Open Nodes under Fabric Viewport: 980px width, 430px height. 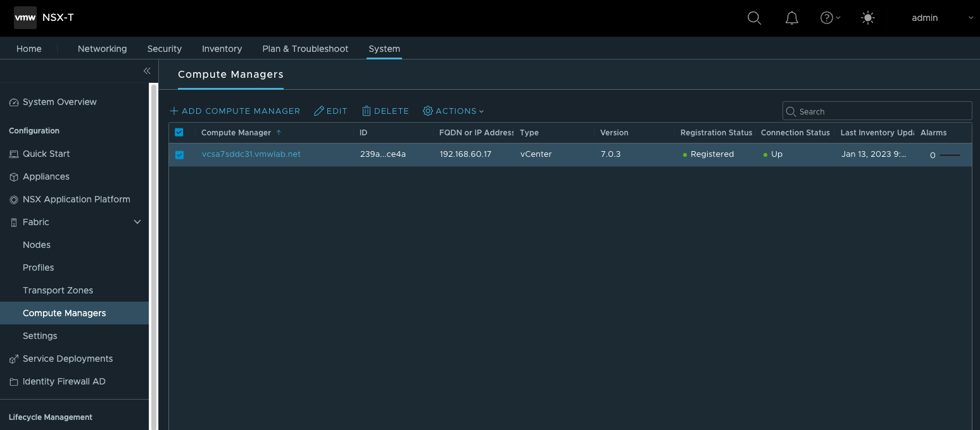[37, 245]
